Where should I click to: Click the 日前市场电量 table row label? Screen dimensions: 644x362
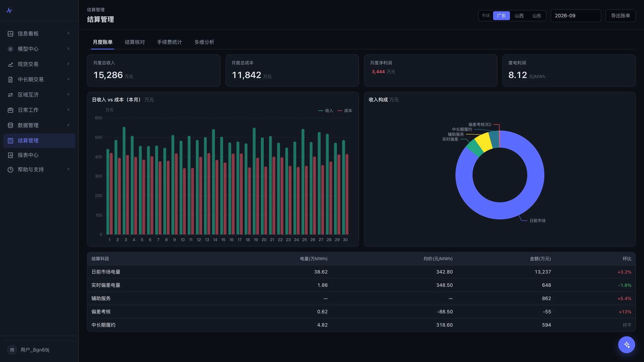(x=106, y=272)
